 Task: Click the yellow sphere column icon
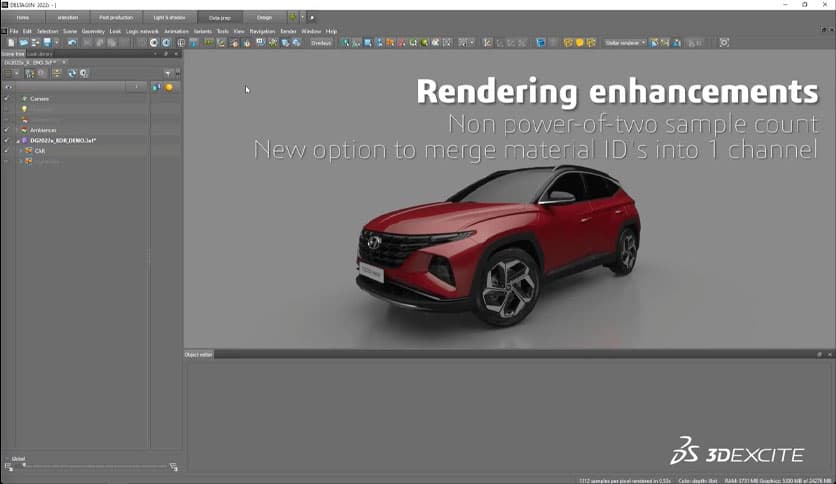click(x=169, y=87)
